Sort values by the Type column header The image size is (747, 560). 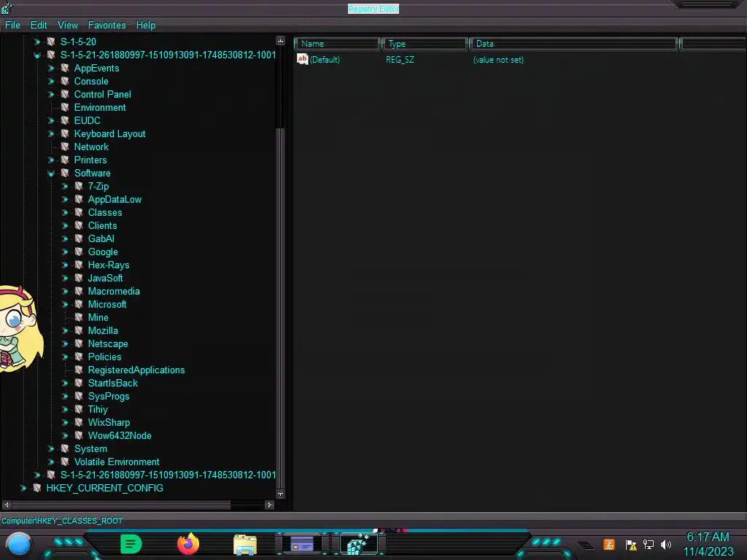click(425, 44)
